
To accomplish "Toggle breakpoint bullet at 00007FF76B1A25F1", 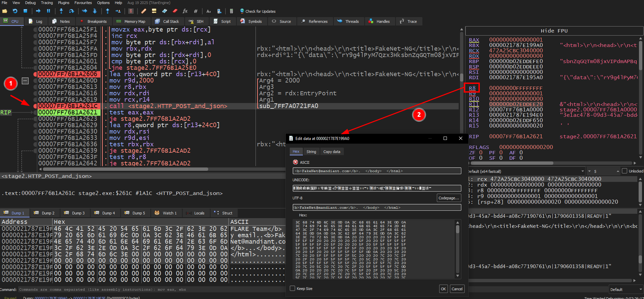I will (35, 30).
